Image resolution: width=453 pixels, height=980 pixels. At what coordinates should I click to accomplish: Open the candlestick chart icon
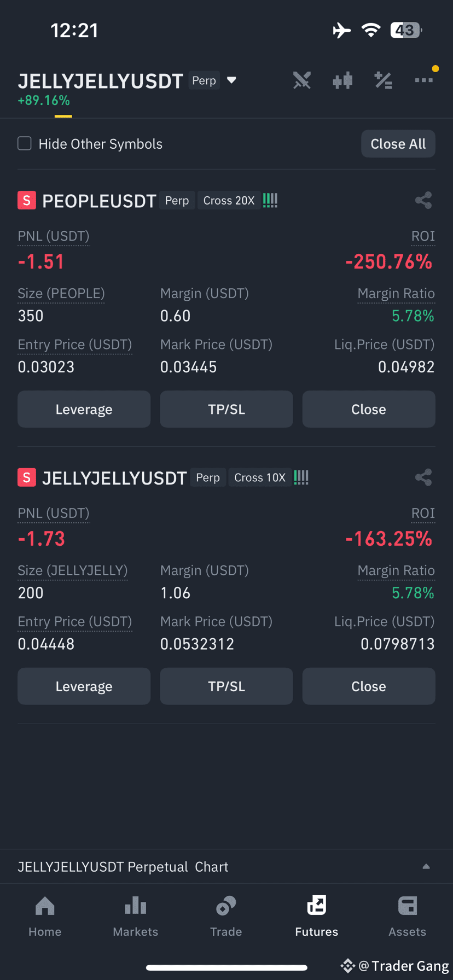click(x=342, y=81)
